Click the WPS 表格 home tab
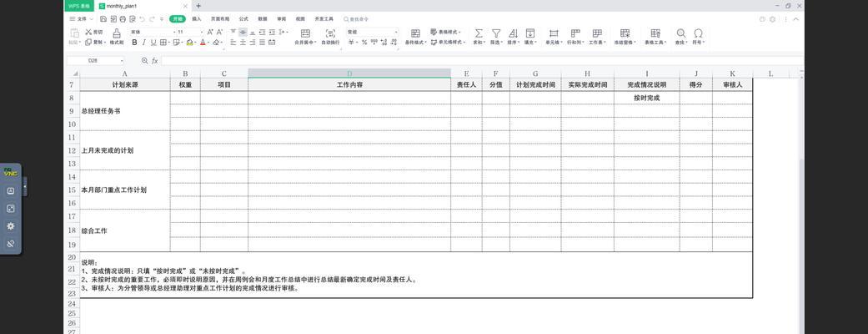Viewport: 868px width, 334px height. 79,6
